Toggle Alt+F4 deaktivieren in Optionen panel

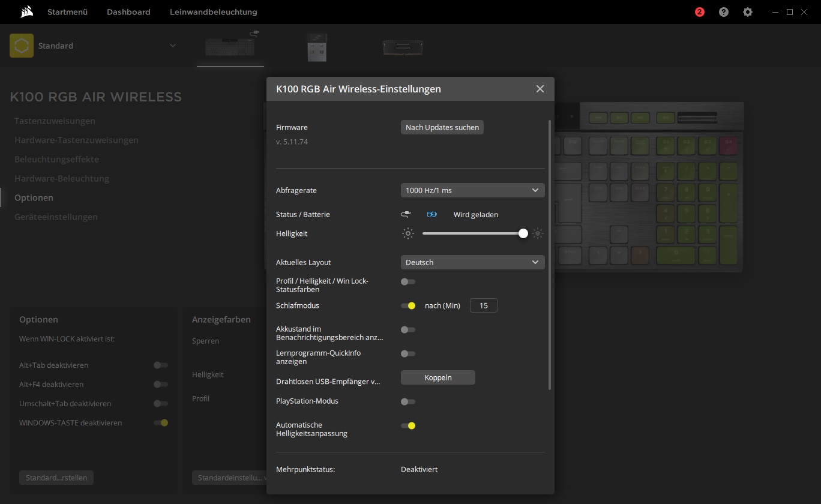tap(161, 384)
